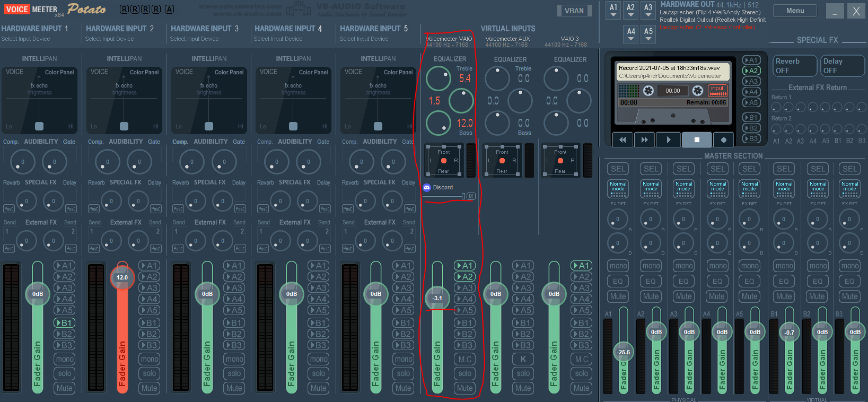Viewport: 868px width, 402px height.
Task: Fast forward the cassette recorder
Action: tap(644, 139)
